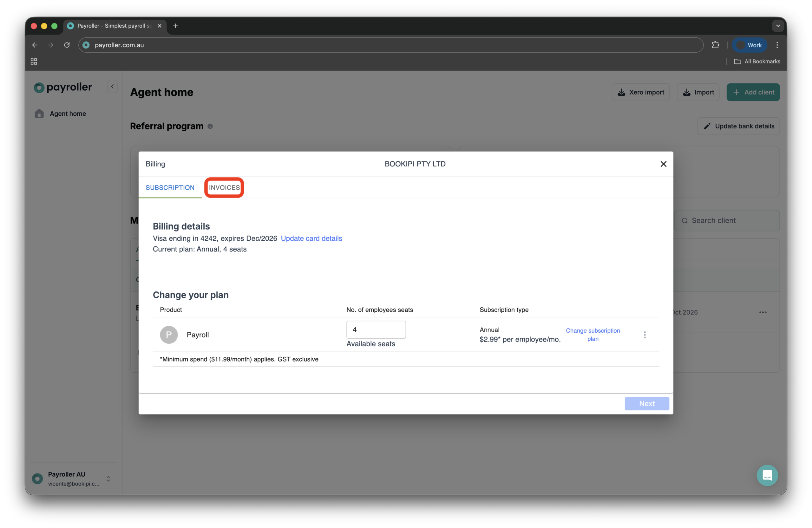This screenshot has height=528, width=812.
Task: Click the Add client button
Action: (x=753, y=92)
